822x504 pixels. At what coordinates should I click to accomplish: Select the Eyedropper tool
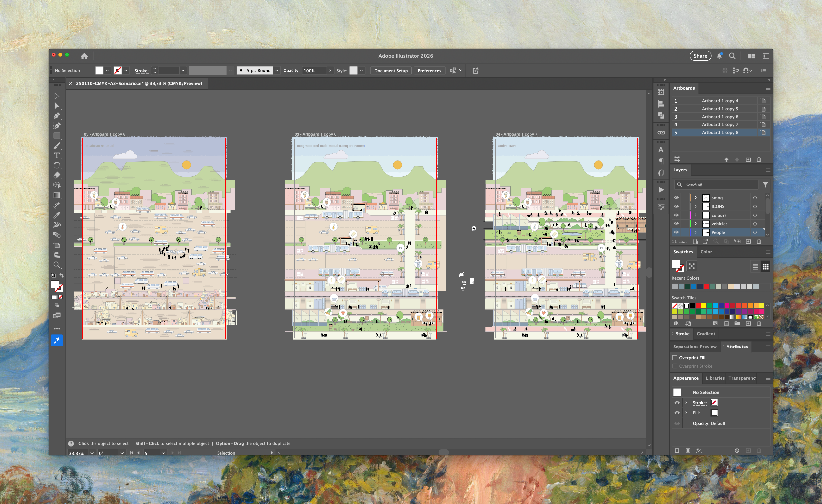57,215
